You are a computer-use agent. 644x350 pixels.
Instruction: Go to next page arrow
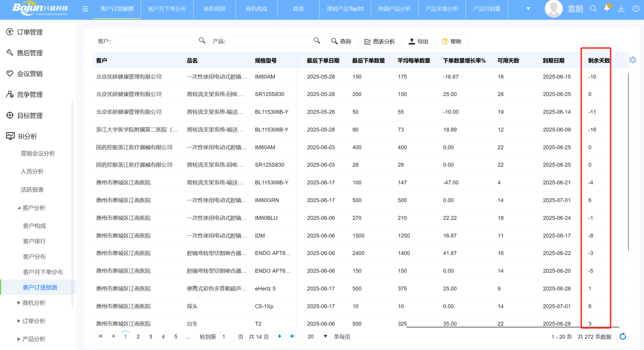(280, 336)
